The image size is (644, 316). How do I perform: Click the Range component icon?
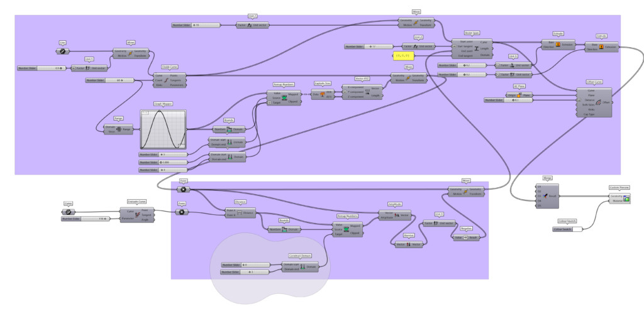(119, 129)
